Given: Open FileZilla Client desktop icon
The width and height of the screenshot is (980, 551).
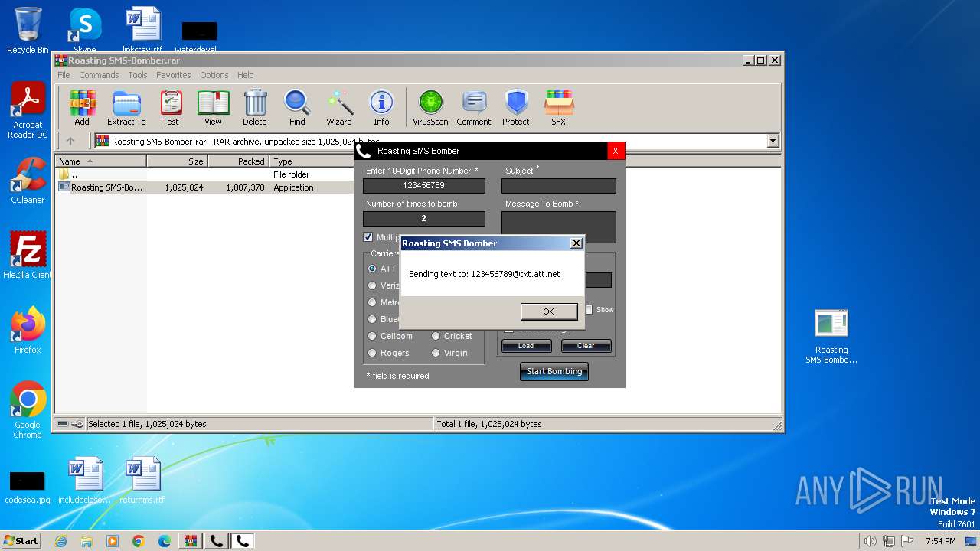Looking at the screenshot, I should (x=28, y=256).
